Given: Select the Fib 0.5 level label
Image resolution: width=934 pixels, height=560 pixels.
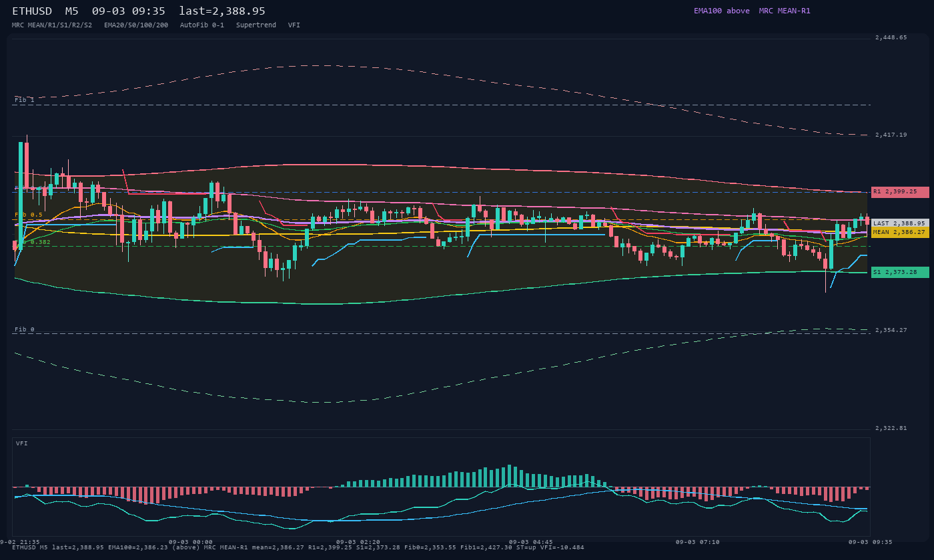Looking at the screenshot, I should pyautogui.click(x=29, y=215).
